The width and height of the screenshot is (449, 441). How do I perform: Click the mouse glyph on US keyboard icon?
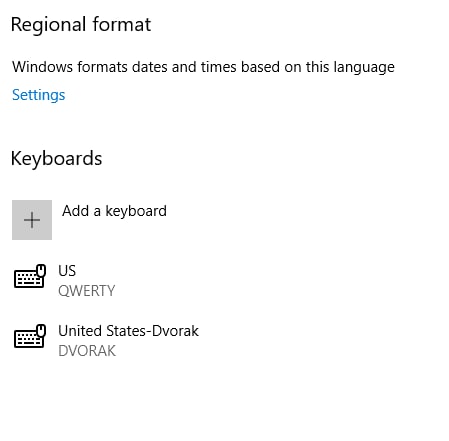click(41, 270)
